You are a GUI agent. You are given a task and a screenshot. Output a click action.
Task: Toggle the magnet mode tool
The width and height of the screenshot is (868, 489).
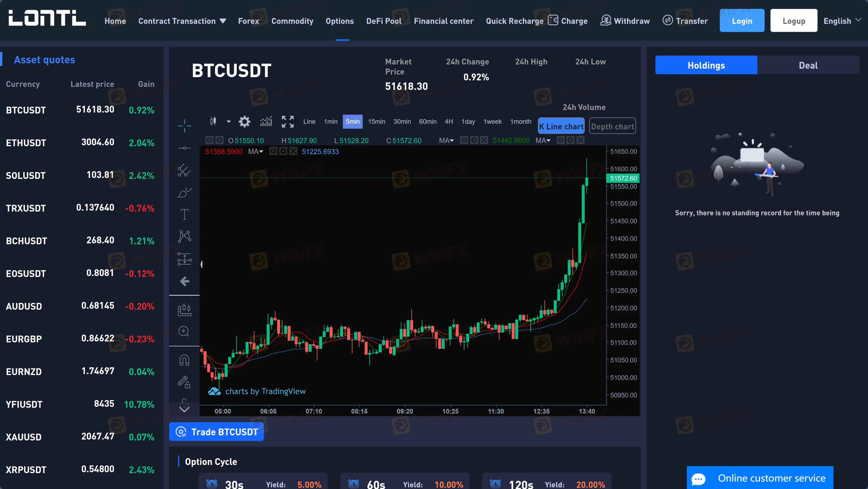(184, 360)
